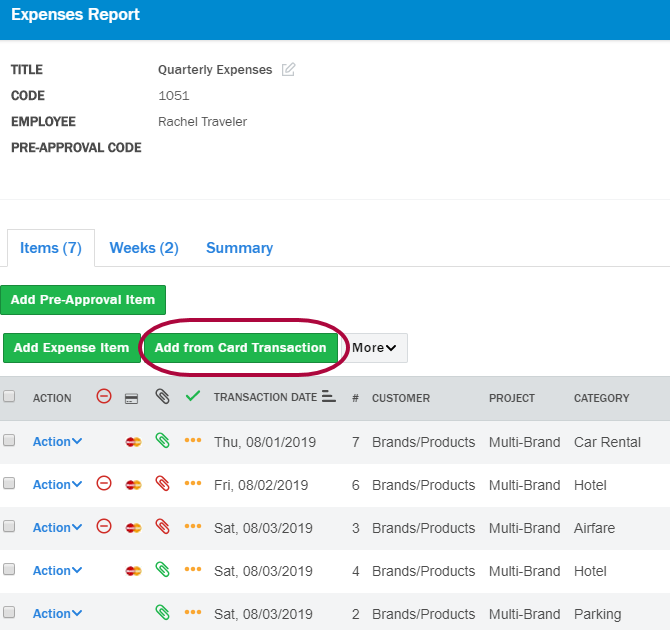Image resolution: width=670 pixels, height=630 pixels.
Task: Click the Car Rental category cell
Action: point(607,442)
